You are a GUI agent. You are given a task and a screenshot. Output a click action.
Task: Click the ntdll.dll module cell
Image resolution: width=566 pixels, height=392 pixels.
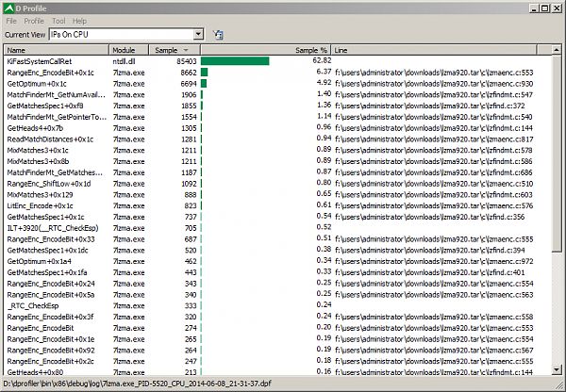(x=124, y=61)
